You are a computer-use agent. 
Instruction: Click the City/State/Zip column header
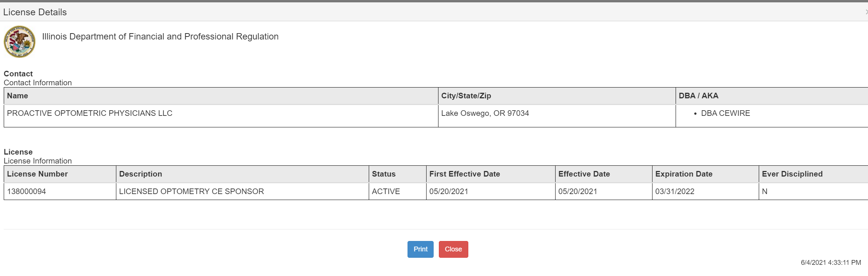[x=557, y=96]
